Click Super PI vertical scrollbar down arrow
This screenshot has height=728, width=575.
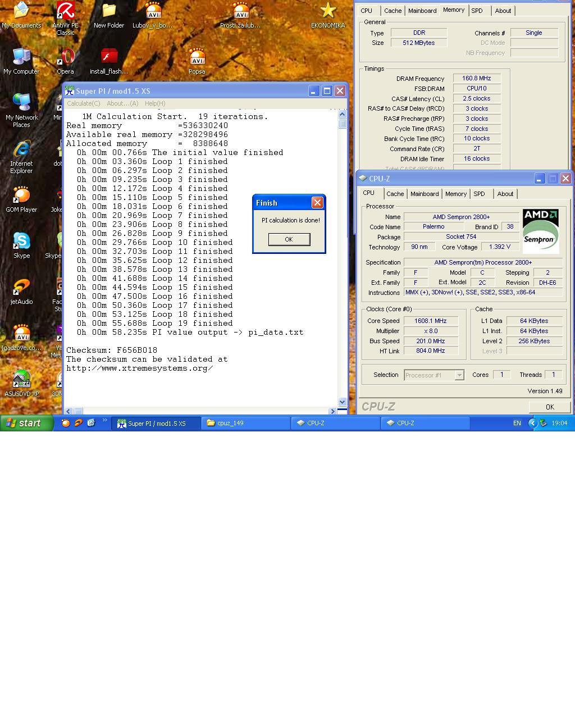click(343, 402)
